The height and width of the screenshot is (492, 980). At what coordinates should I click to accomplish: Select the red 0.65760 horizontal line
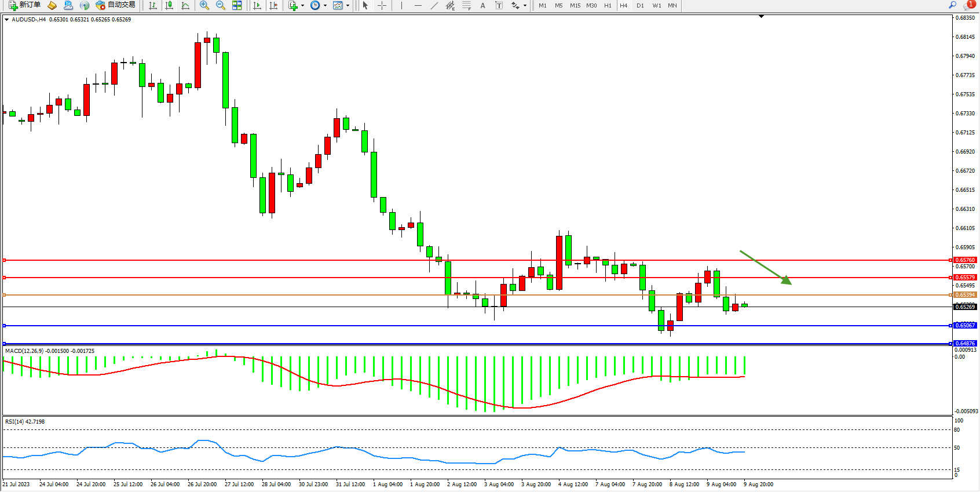[x=348, y=260]
